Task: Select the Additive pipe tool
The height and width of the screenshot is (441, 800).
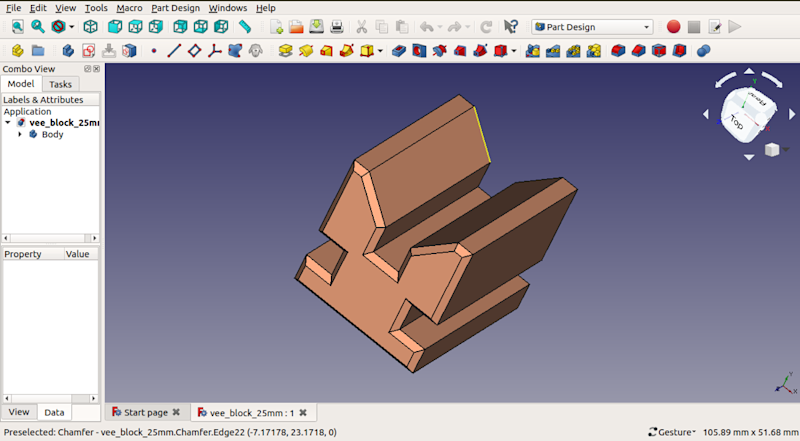Action: click(x=346, y=51)
